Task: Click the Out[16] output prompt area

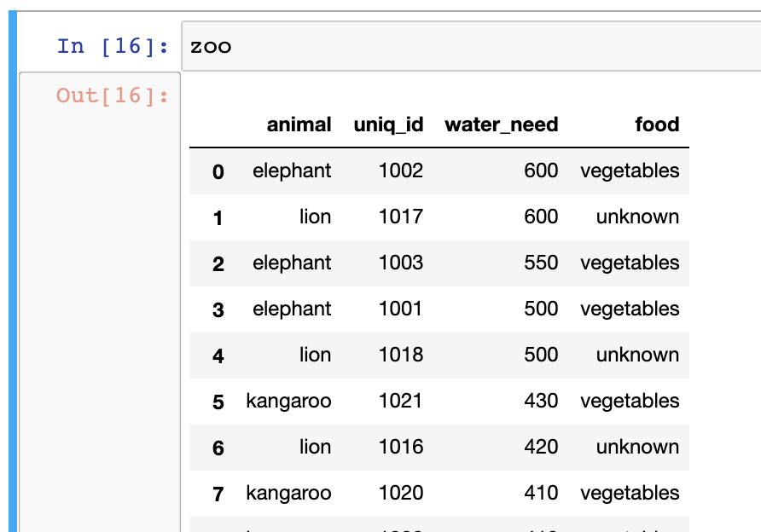Action: (113, 95)
